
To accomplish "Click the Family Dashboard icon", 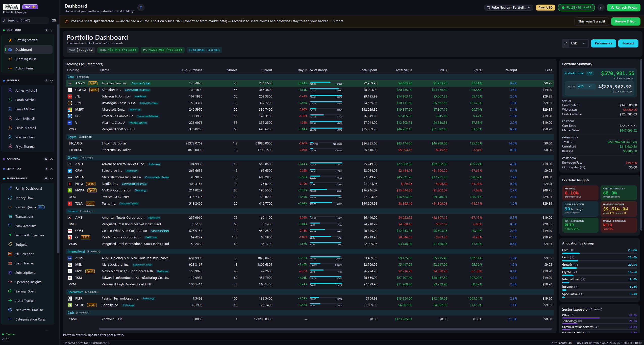I will pyautogui.click(x=10, y=188).
